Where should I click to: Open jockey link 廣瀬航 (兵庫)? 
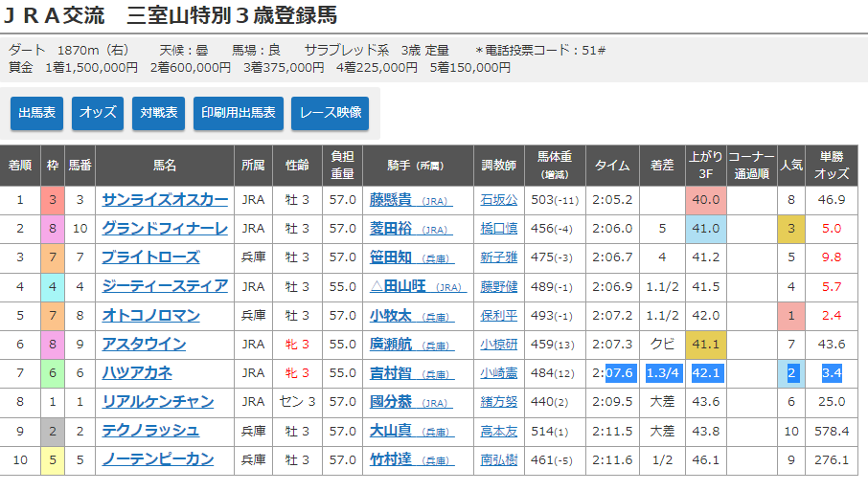pyautogui.click(x=412, y=345)
